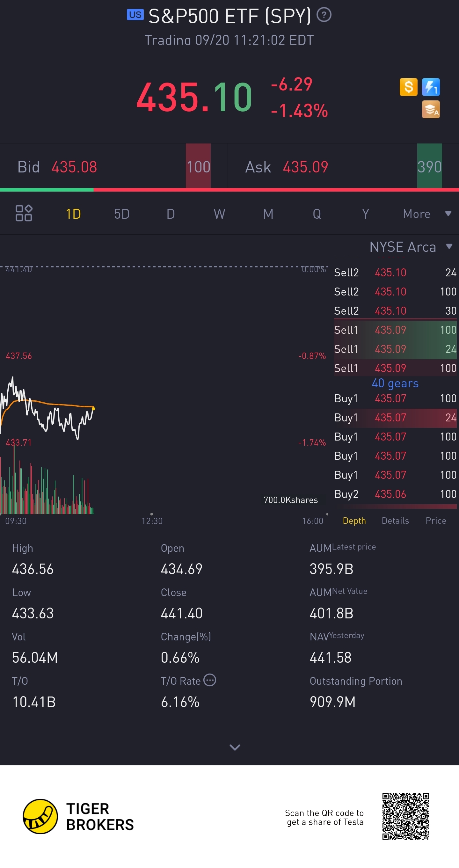Open the orange stacked-coins icon
459x868 pixels.
431,109
